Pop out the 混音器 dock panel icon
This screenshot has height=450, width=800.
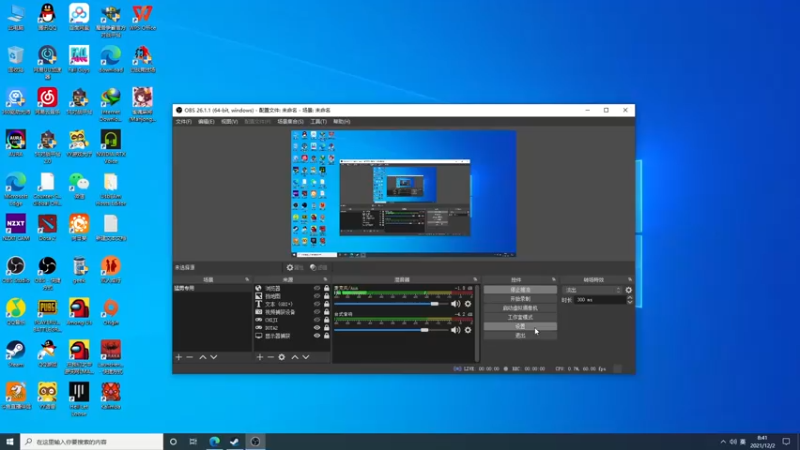(475, 280)
